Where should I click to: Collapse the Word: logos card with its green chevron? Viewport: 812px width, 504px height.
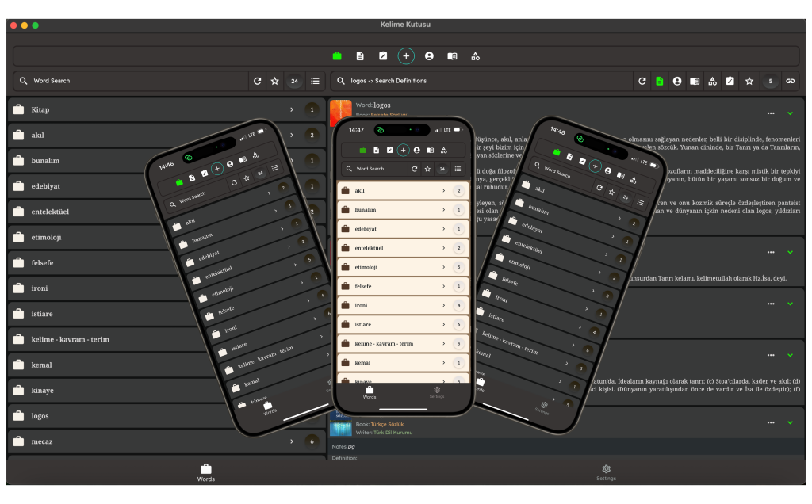pos(791,113)
